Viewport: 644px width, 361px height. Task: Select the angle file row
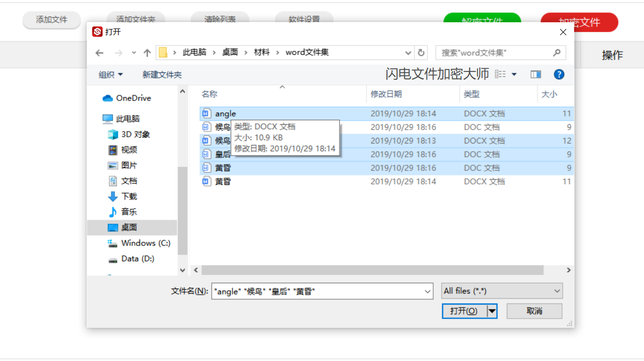386,113
